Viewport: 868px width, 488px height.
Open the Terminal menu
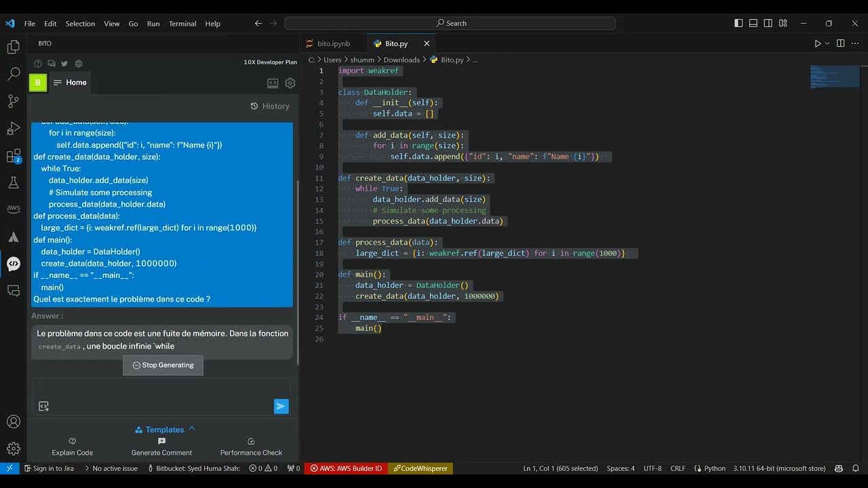182,23
